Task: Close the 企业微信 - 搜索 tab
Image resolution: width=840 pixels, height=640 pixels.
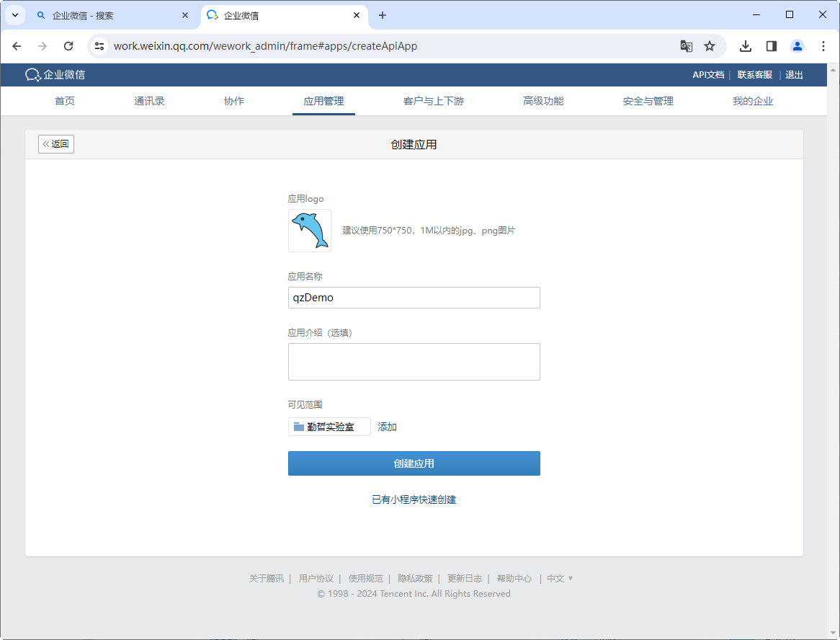Action: point(185,15)
